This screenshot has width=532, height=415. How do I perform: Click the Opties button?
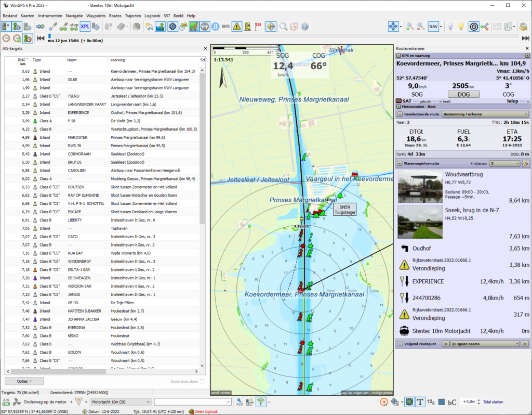(x=24, y=381)
